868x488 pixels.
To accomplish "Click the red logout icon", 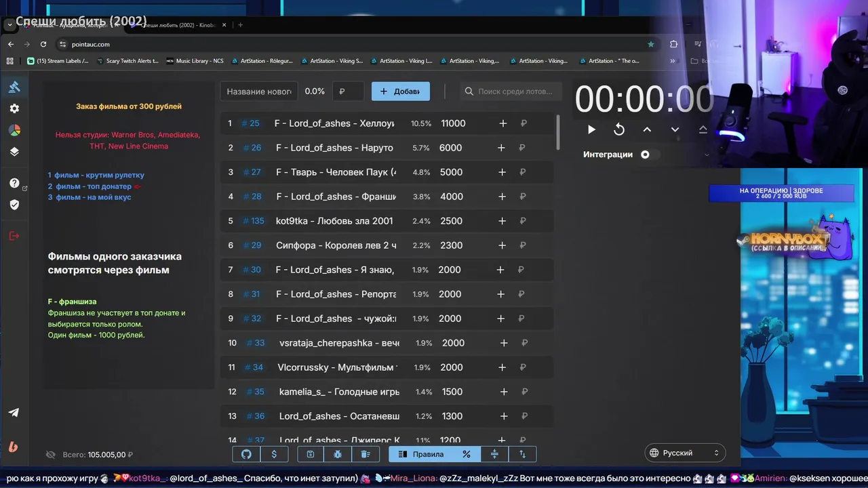I will click(x=14, y=236).
